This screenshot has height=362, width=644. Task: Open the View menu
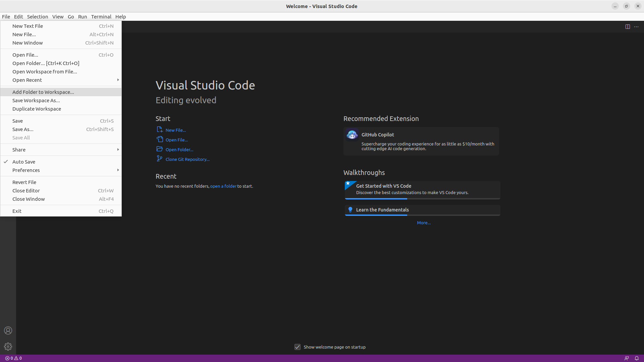tap(58, 17)
